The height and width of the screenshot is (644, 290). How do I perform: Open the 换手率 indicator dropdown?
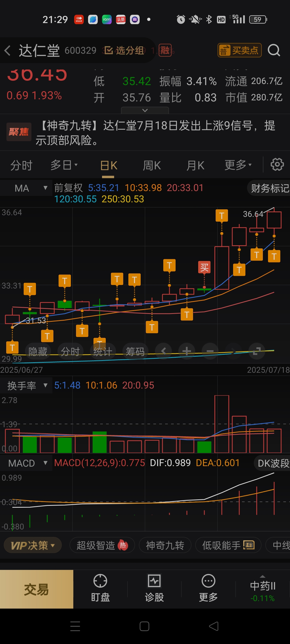click(x=26, y=386)
